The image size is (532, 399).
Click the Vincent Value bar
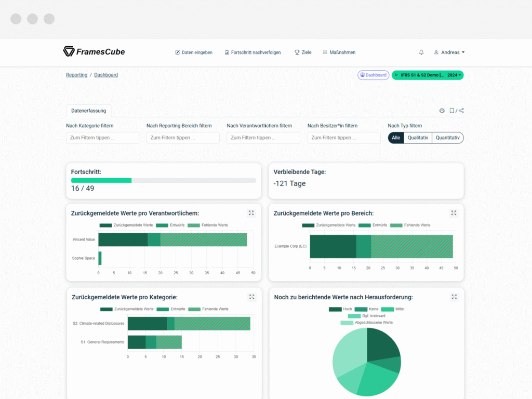[172, 240]
